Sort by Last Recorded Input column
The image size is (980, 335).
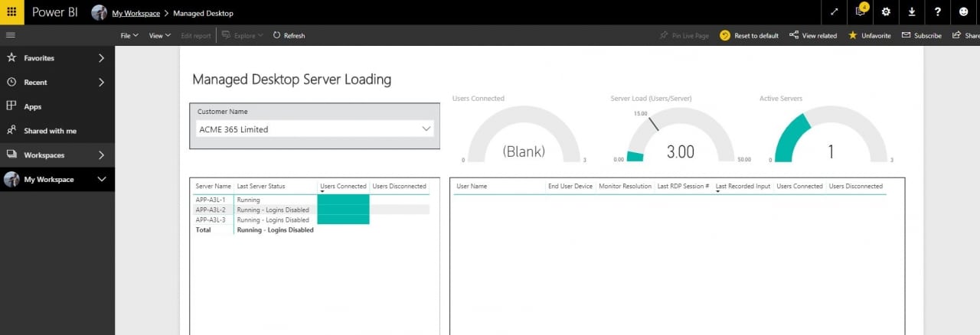tap(743, 187)
